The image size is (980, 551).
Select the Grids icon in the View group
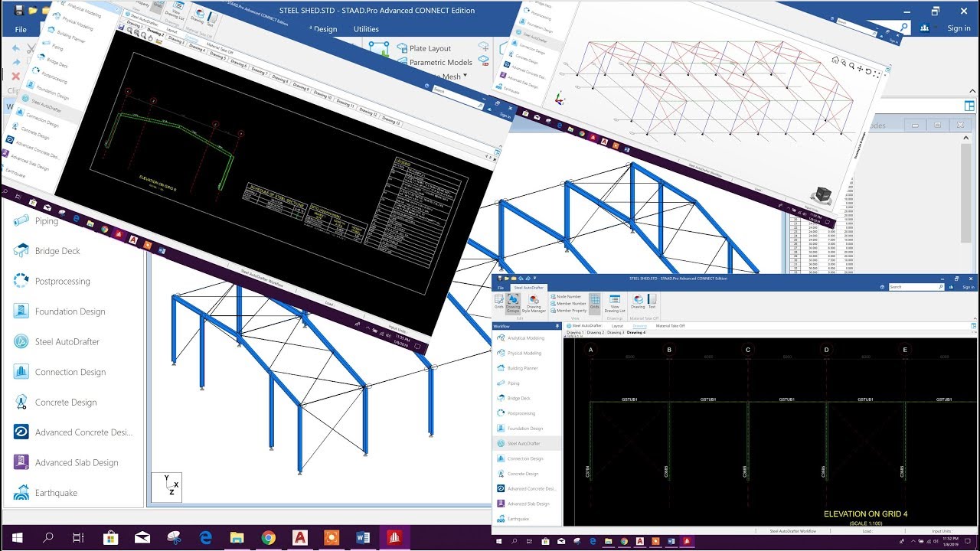[594, 301]
